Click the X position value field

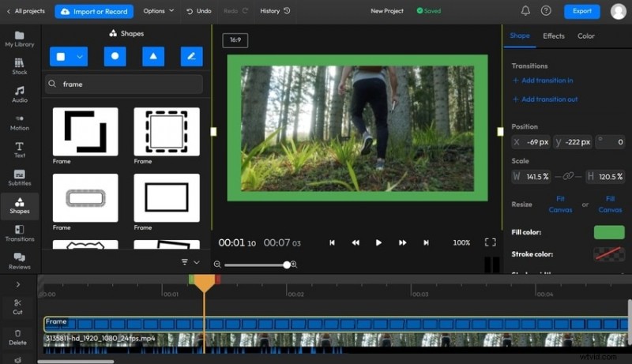[531, 142]
